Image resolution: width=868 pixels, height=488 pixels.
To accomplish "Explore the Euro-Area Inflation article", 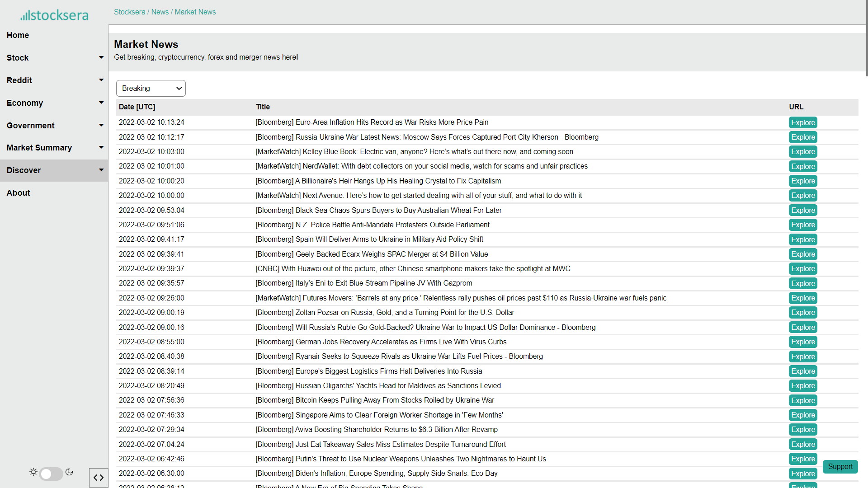I will coord(803,122).
